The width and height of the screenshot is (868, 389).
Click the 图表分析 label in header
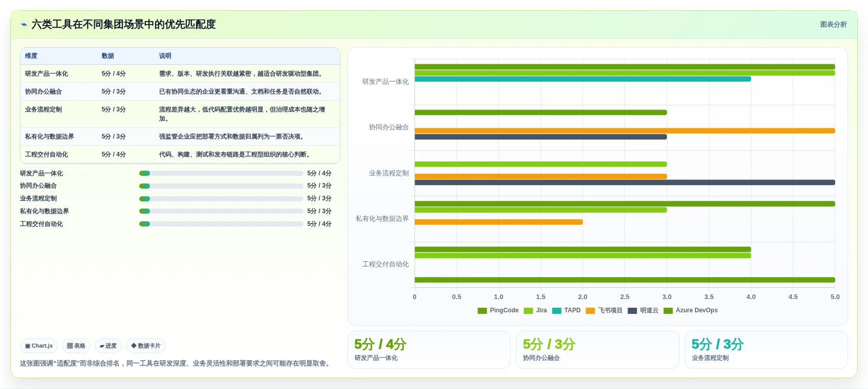(x=833, y=25)
